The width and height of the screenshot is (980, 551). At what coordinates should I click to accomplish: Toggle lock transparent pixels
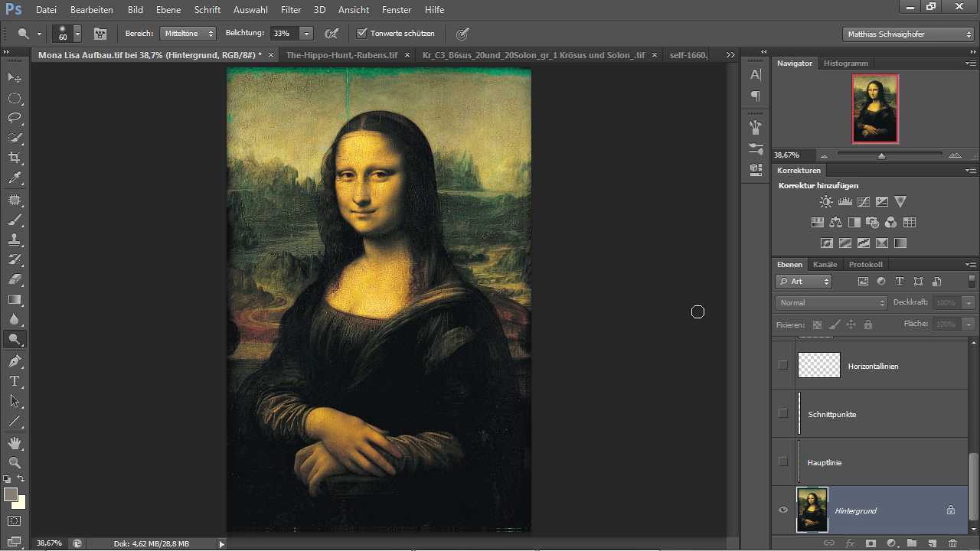click(x=817, y=324)
